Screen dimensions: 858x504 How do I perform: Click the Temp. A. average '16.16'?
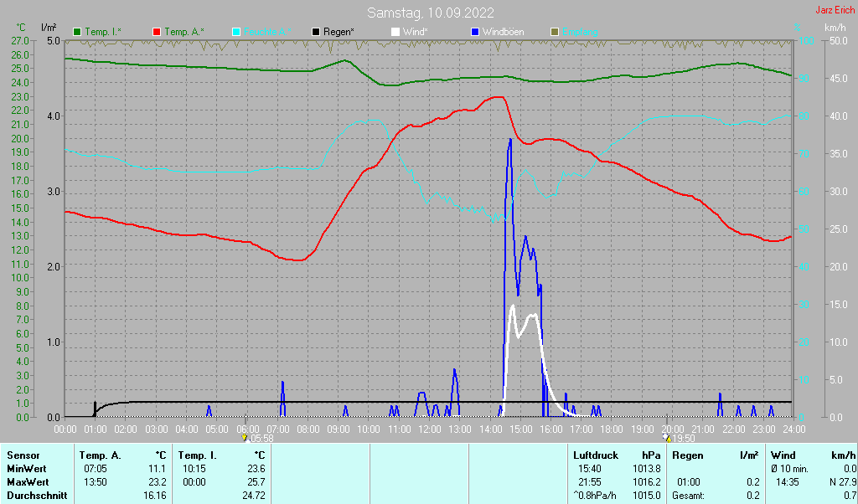[155, 496]
